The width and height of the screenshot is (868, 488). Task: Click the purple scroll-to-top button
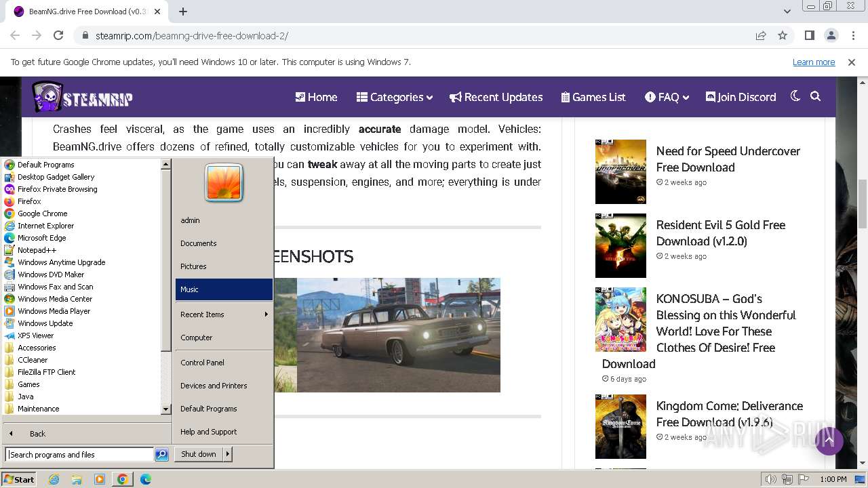click(x=829, y=441)
